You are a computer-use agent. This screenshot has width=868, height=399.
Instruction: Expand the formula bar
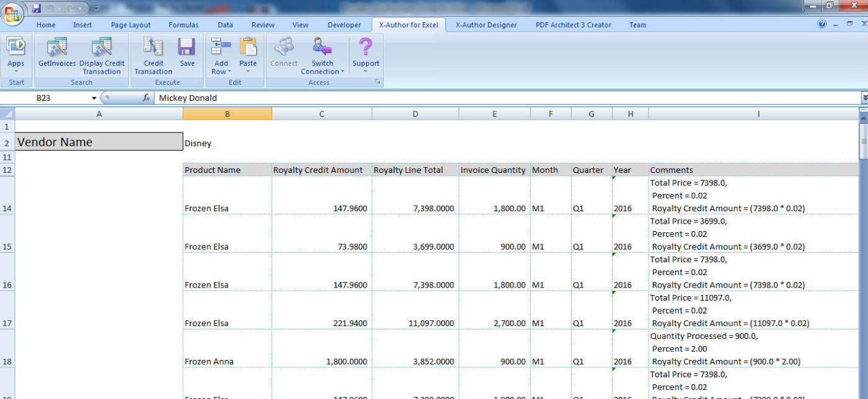(864, 98)
